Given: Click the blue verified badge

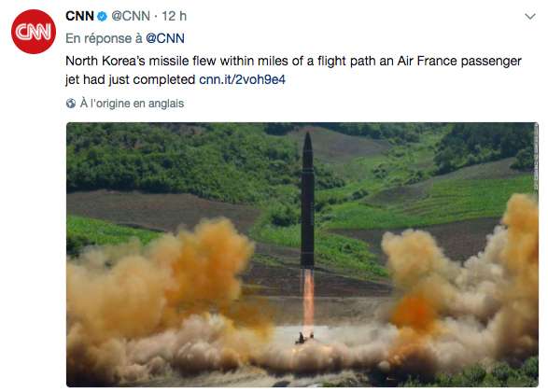Looking at the screenshot, I should [102, 16].
